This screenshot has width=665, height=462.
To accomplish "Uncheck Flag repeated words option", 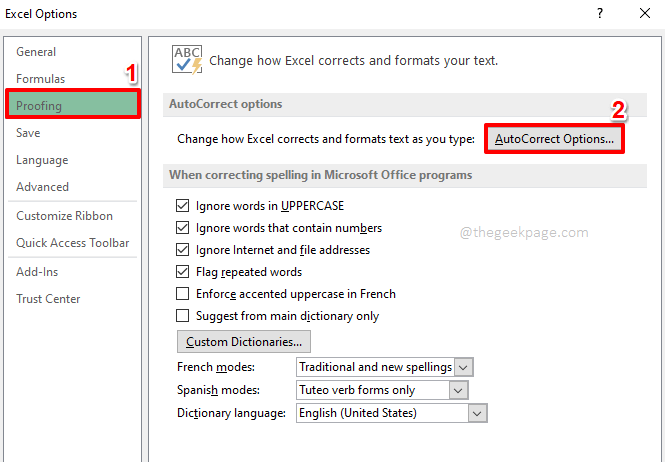I will (x=183, y=272).
